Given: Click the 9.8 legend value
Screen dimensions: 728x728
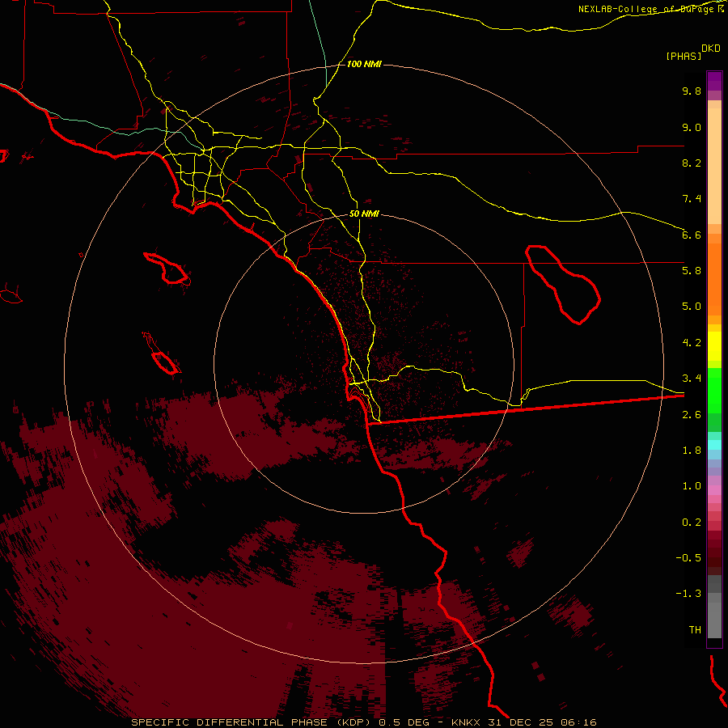Looking at the screenshot, I should (692, 91).
